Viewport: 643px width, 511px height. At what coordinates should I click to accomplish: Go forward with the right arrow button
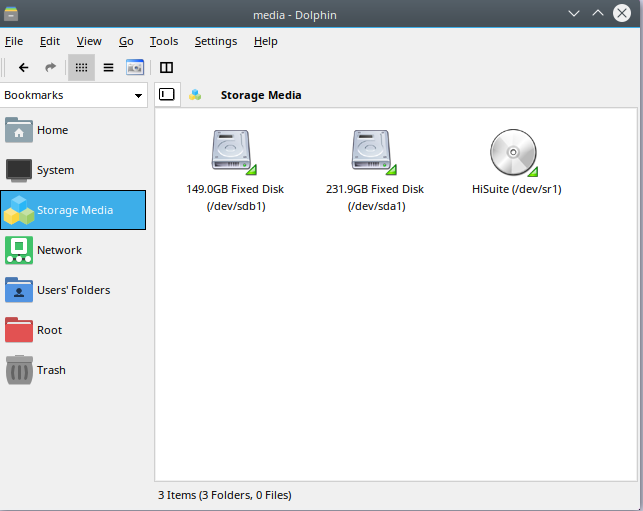click(x=50, y=67)
